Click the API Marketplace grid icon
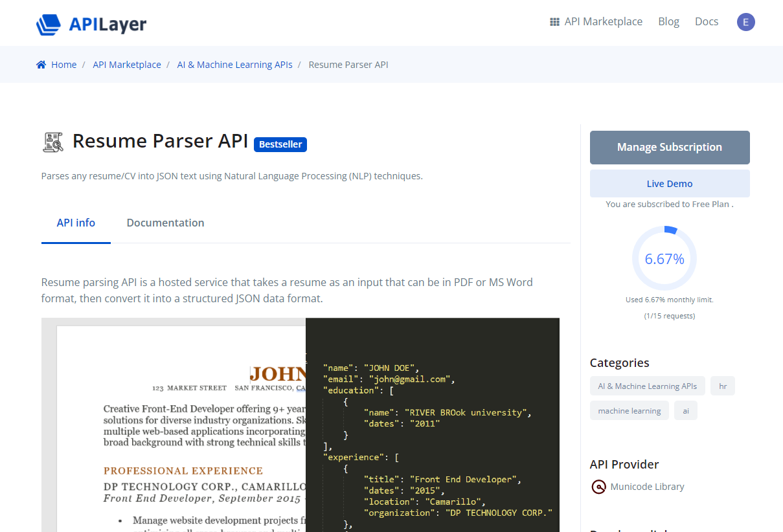The image size is (783, 532). click(x=554, y=22)
